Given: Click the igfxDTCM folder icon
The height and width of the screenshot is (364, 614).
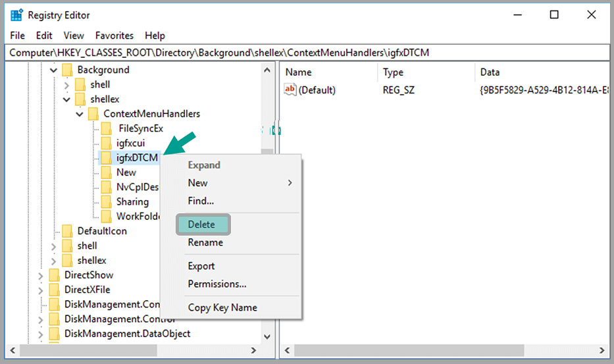Looking at the screenshot, I should click(106, 157).
